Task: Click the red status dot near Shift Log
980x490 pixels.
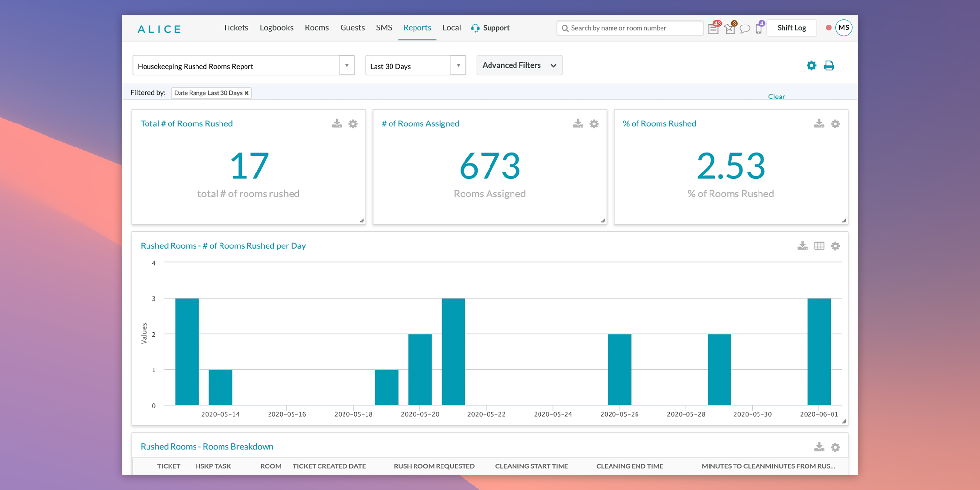Action: [828, 28]
